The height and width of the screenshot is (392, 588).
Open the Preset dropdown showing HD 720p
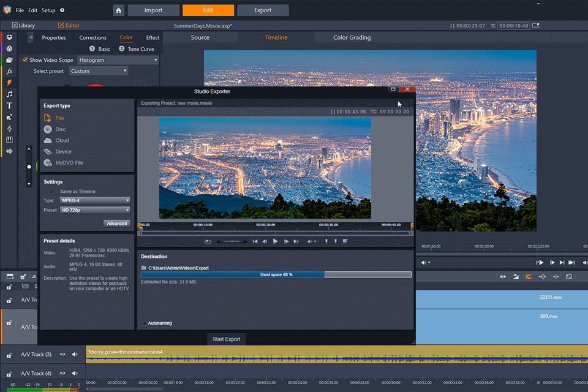95,210
